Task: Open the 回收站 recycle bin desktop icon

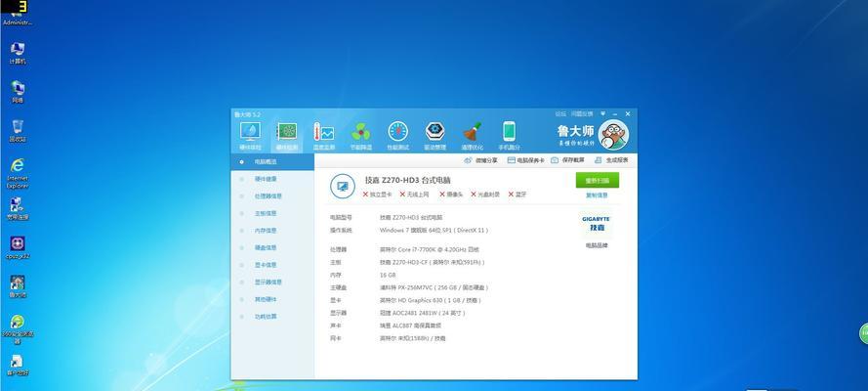Action: click(x=18, y=131)
